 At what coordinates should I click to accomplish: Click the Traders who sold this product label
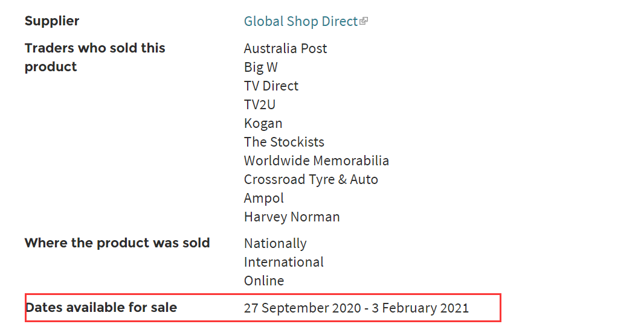tap(95, 57)
